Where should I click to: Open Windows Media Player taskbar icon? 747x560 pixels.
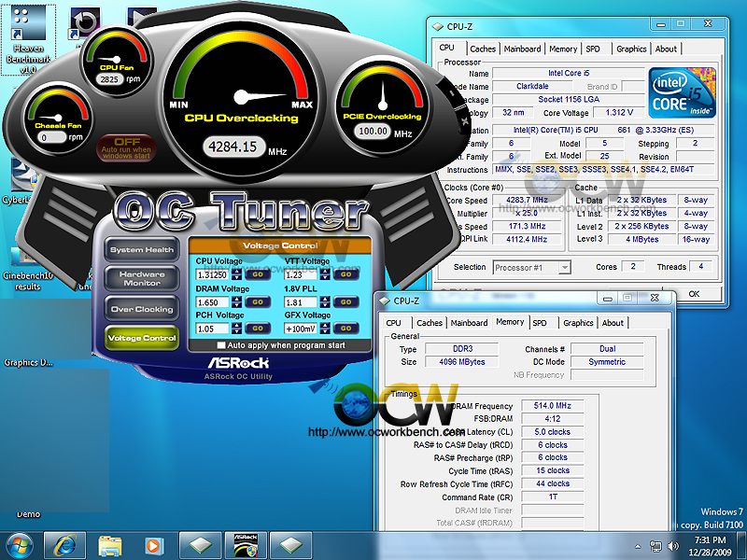(154, 546)
